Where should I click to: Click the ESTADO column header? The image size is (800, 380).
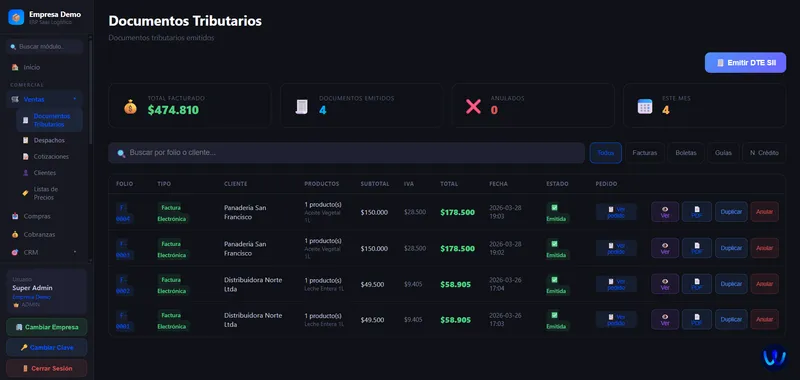coord(557,184)
